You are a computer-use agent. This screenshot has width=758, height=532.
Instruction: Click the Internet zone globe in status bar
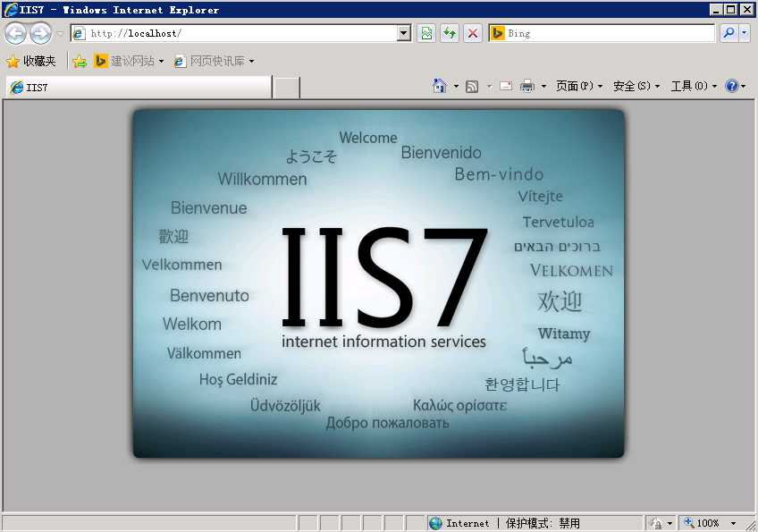pyautogui.click(x=435, y=523)
